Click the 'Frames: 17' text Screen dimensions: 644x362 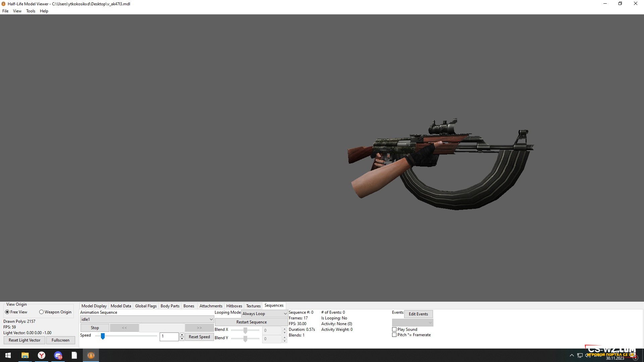[x=298, y=318]
